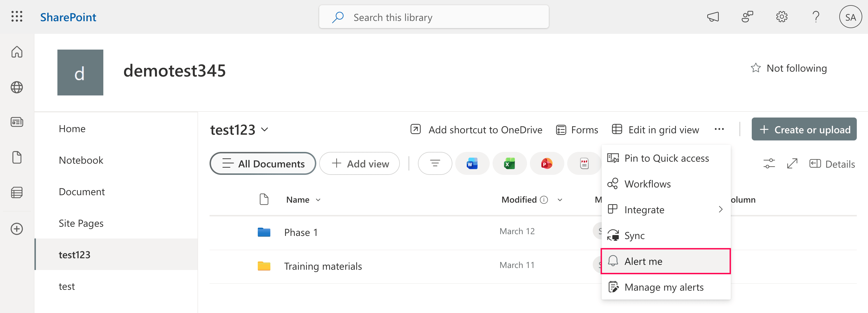Toggle full-screen content view
Viewport: 868px width, 313px height.
[792, 164]
